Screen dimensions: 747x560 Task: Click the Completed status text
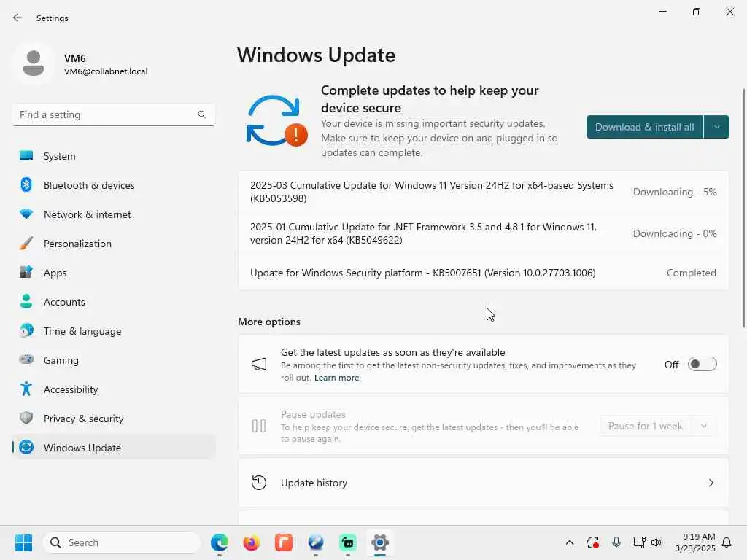692,273
